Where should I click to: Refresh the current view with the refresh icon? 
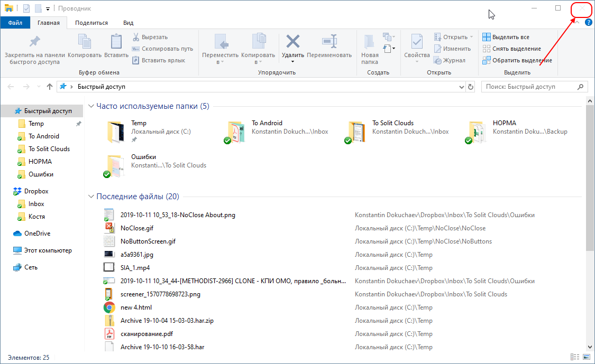[471, 86]
